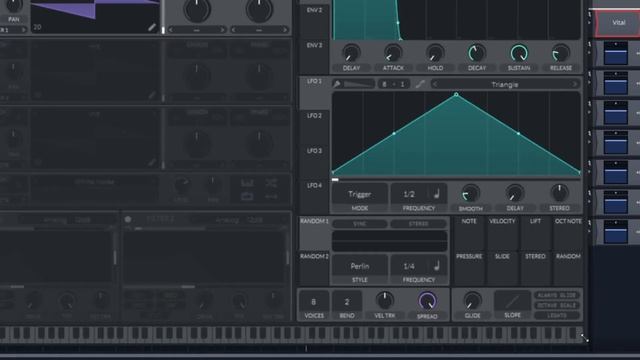Click the envelope RELEASE knob
Viewport: 640px width, 360px height.
(561, 53)
